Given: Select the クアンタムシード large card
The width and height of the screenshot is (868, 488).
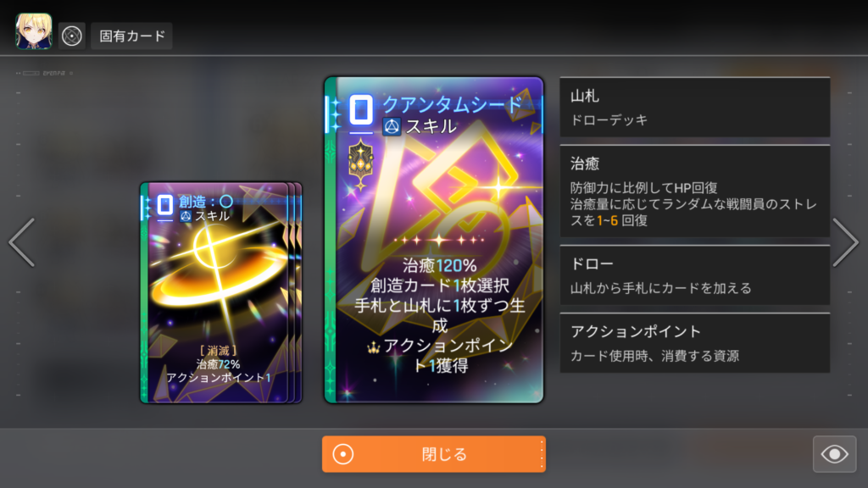Looking at the screenshot, I should tap(434, 240).
